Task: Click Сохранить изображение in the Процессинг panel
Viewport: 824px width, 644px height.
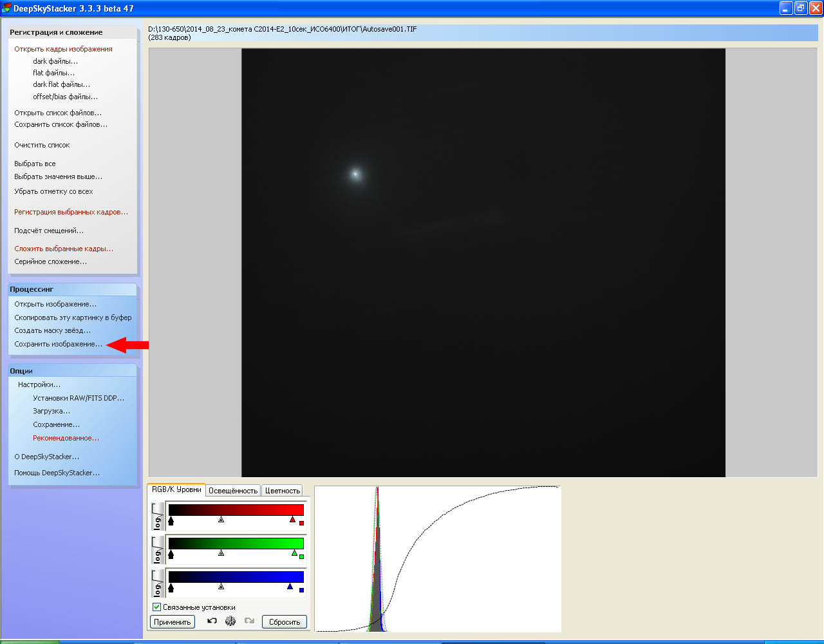Action: (x=58, y=344)
